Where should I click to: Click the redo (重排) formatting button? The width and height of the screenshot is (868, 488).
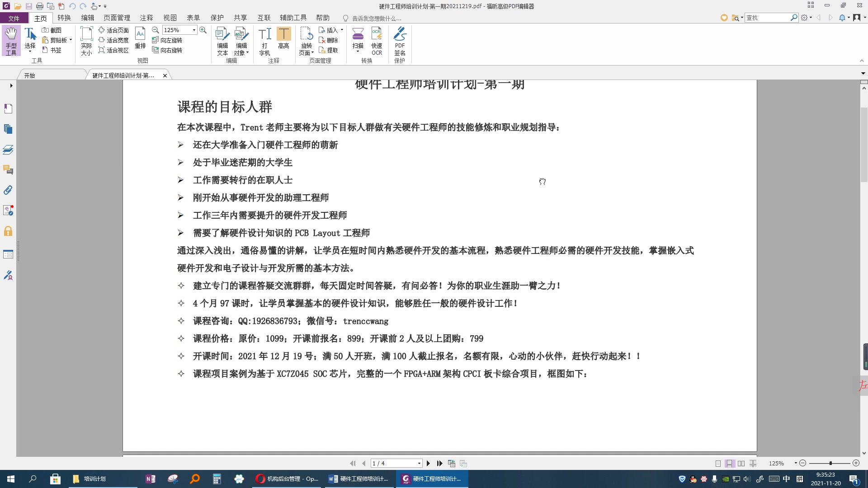coord(140,41)
